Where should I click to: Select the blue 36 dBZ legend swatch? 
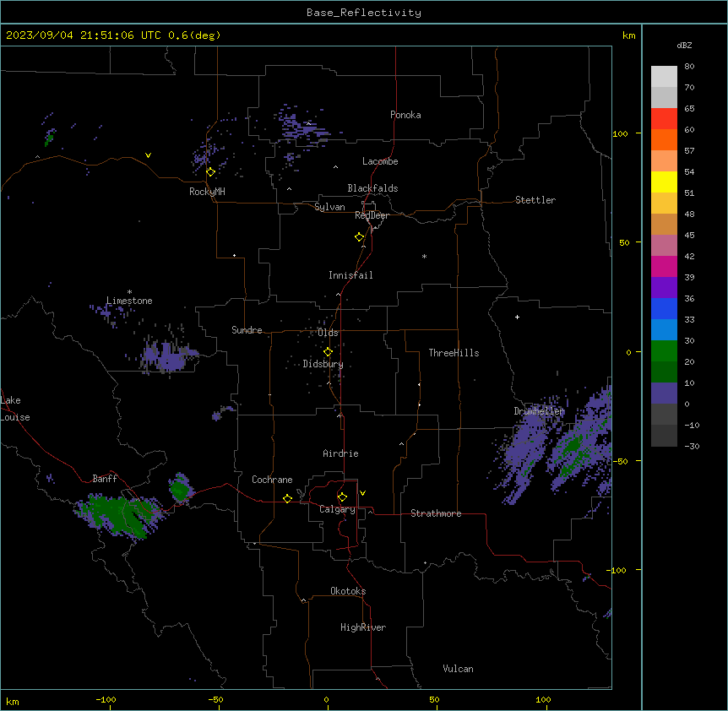pos(664,308)
